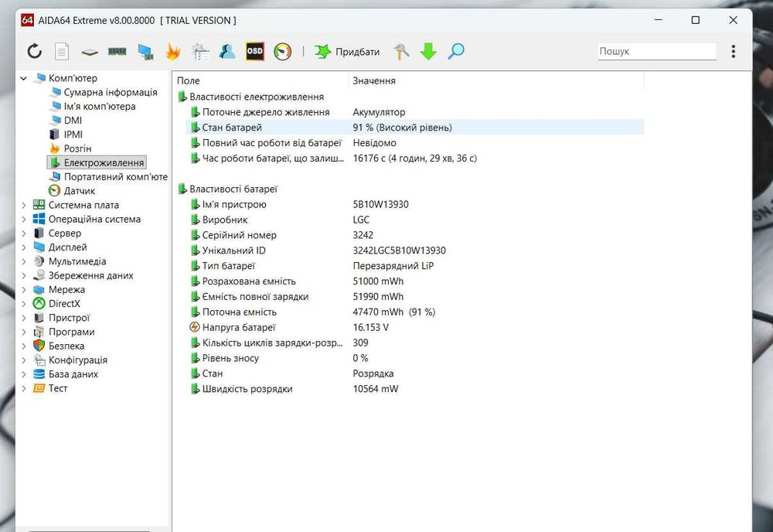Click the 16176 с remaining time value

[x=414, y=159]
